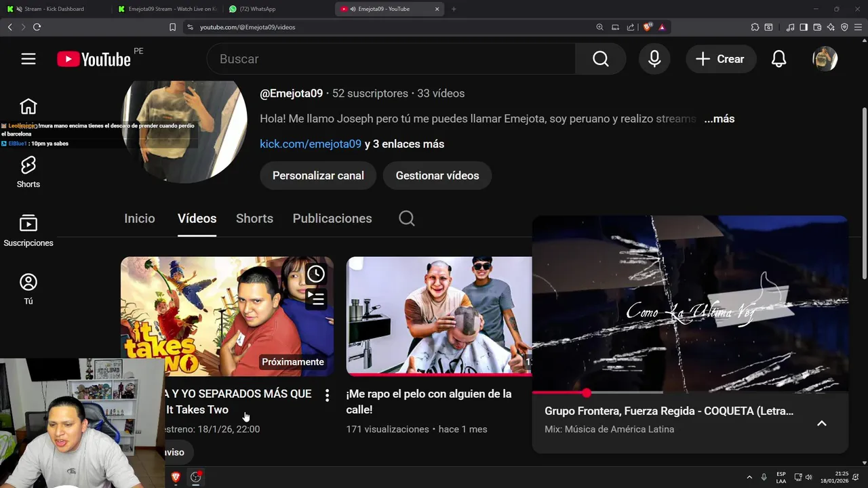Viewport: 868px width, 488px height.
Task: Switch to Stream - Kick Dashboard tab
Action: point(54,9)
